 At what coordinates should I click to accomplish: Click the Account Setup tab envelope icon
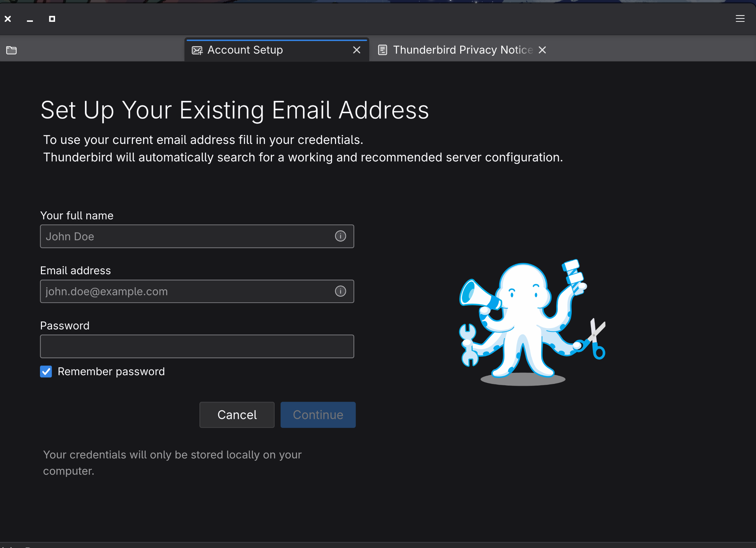point(197,50)
